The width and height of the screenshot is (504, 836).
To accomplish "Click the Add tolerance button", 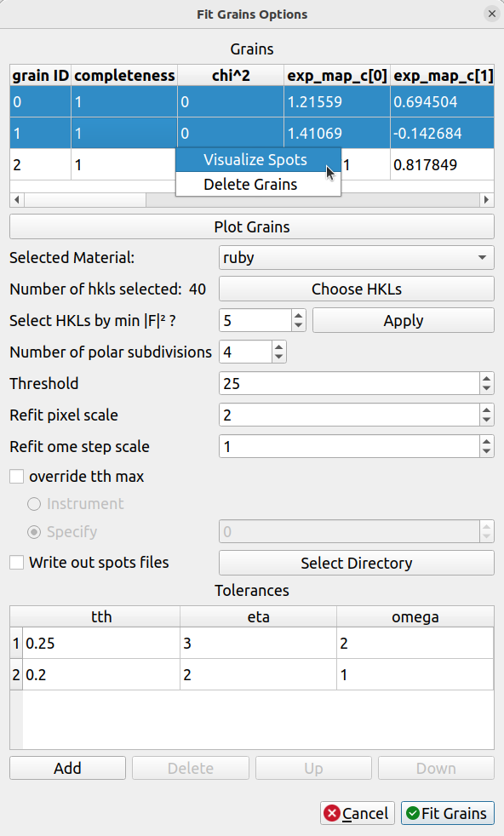I will click(68, 768).
